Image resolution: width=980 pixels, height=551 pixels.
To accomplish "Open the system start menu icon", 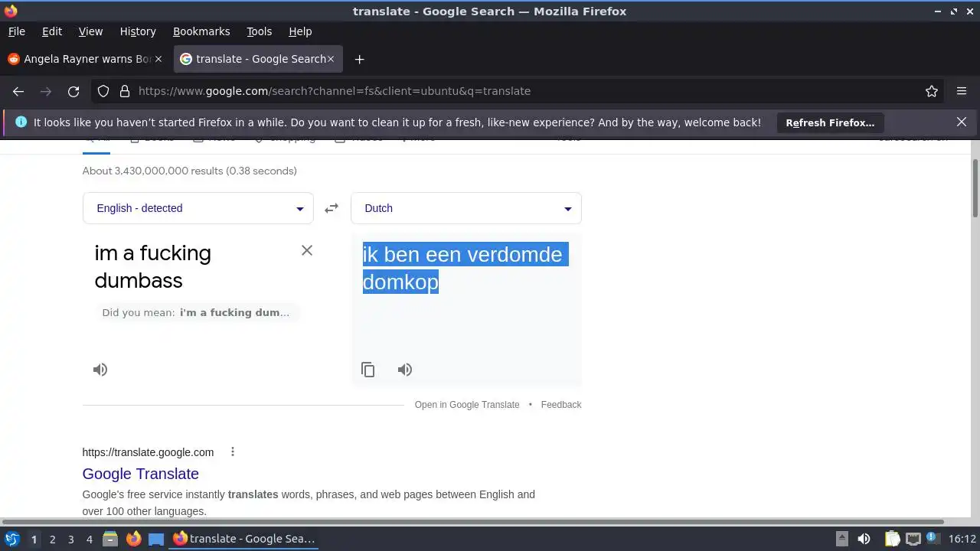I will point(12,539).
